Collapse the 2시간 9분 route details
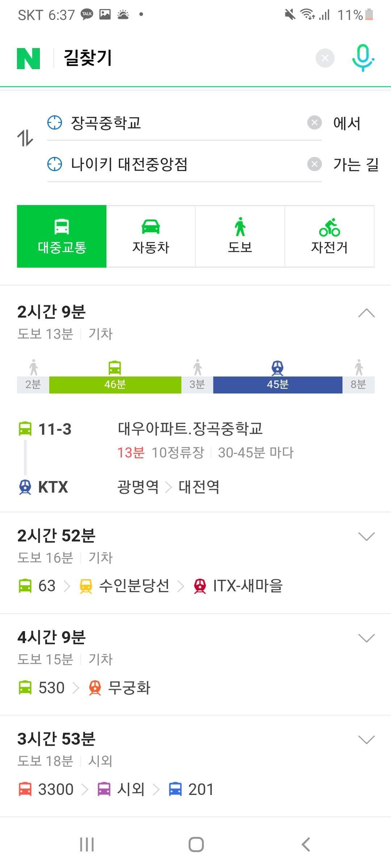Image resolution: width=391 pixels, height=868 pixels. [366, 313]
